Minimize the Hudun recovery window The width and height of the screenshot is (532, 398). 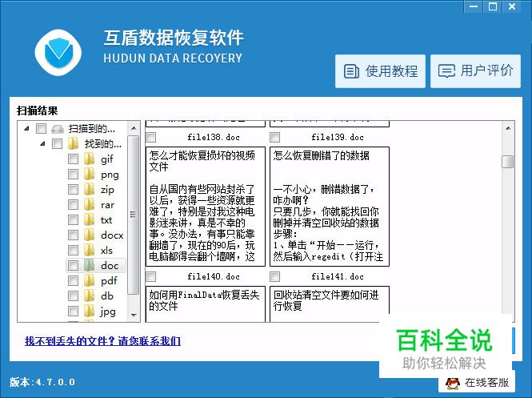(474, 6)
